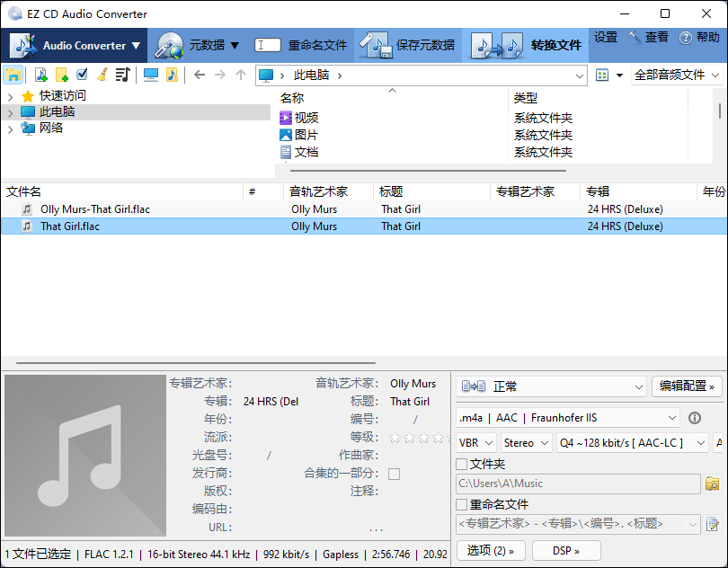The image size is (728, 568).
Task: Click the 编辑配置 edit configuration button
Action: point(687,386)
